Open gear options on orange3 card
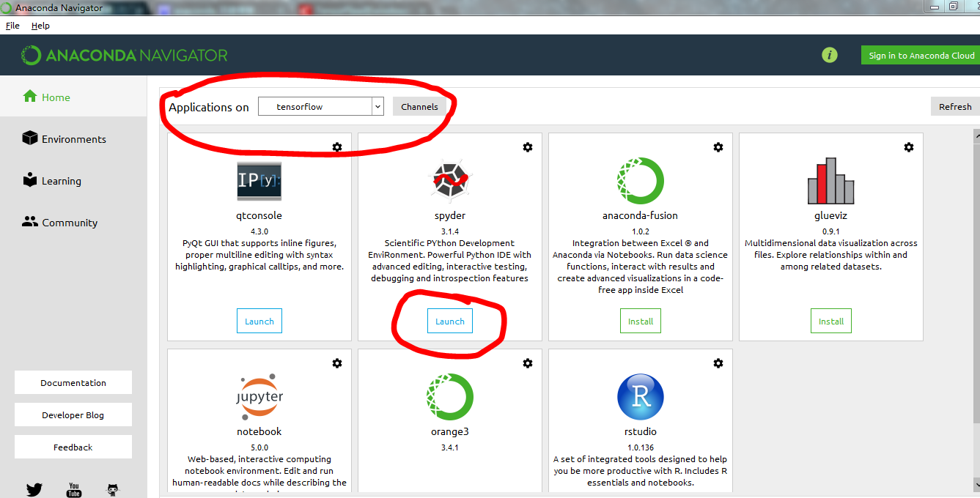 click(528, 363)
